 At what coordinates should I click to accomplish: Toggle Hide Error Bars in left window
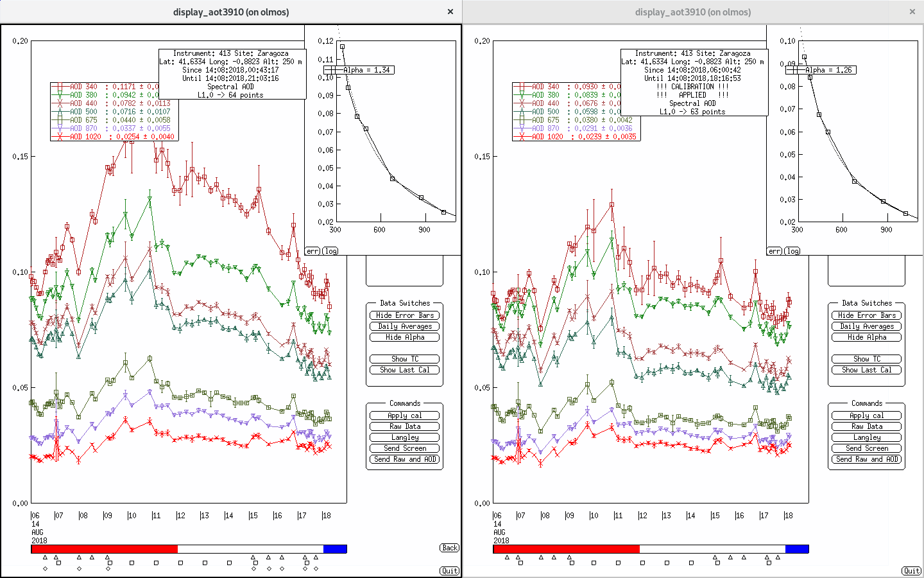point(405,315)
